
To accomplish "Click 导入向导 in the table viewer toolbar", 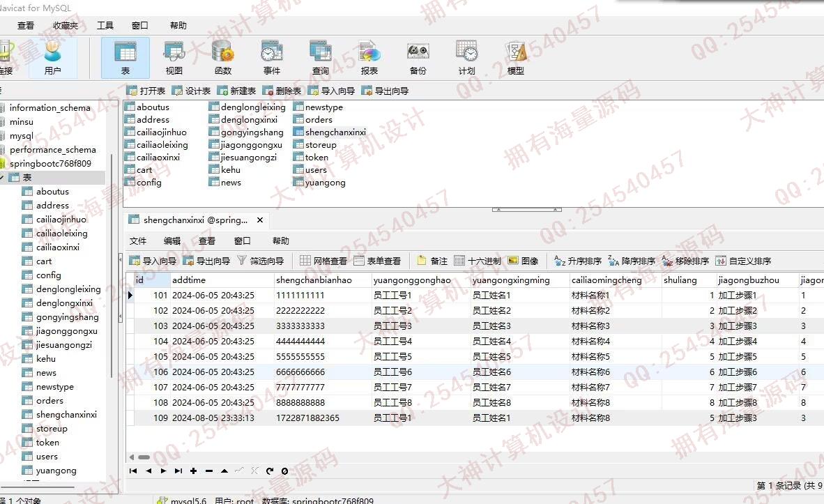I will tap(153, 261).
